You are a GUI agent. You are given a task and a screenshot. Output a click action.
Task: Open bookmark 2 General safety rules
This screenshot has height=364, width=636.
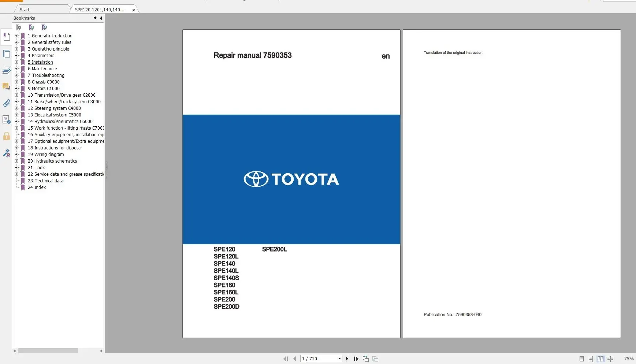(x=49, y=42)
